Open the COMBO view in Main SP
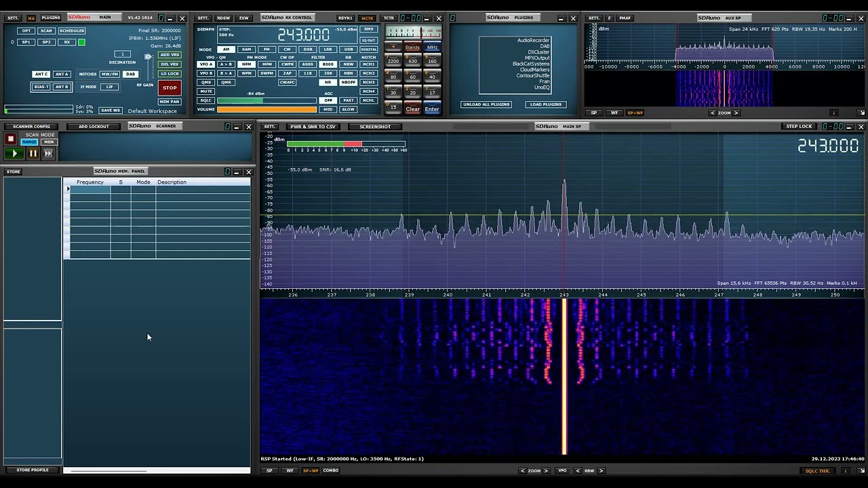 tap(331, 470)
